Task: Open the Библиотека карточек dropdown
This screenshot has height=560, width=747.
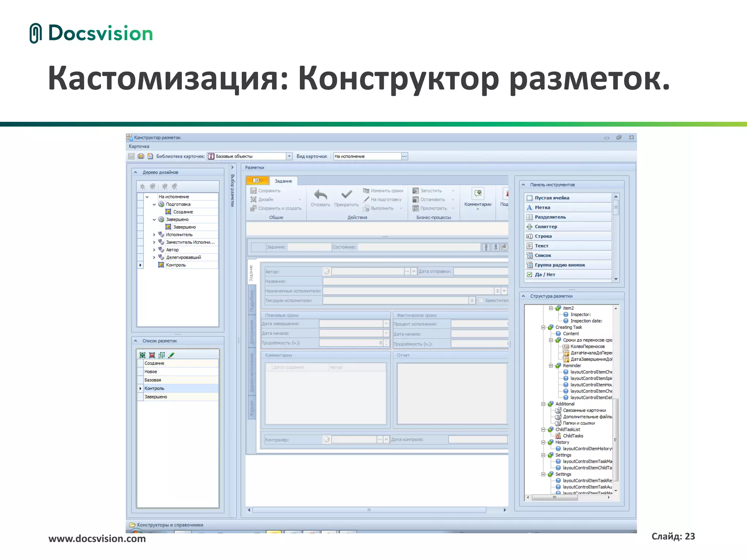Action: 289,156
